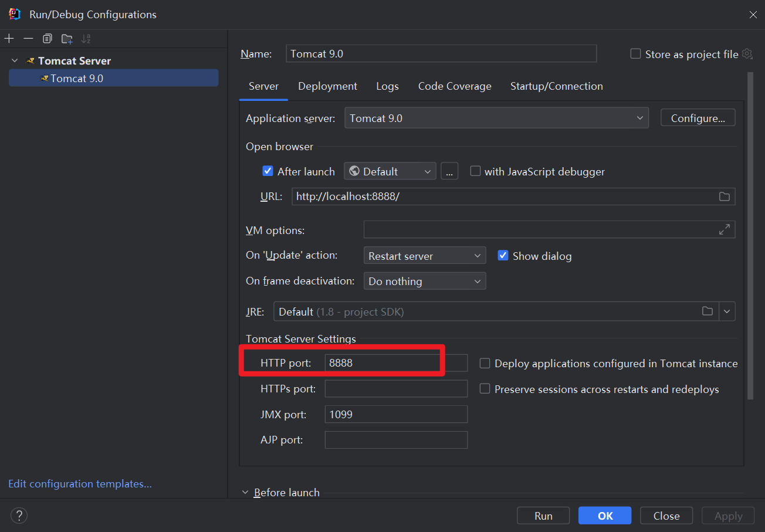The image size is (765, 532).
Task: Click the HTTP port field
Action: coord(396,363)
